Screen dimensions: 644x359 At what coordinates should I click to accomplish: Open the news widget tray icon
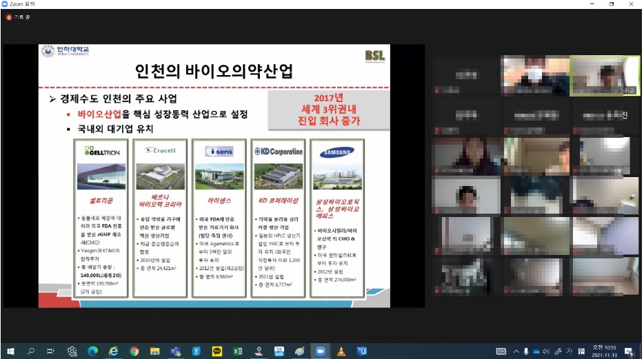tap(501, 351)
